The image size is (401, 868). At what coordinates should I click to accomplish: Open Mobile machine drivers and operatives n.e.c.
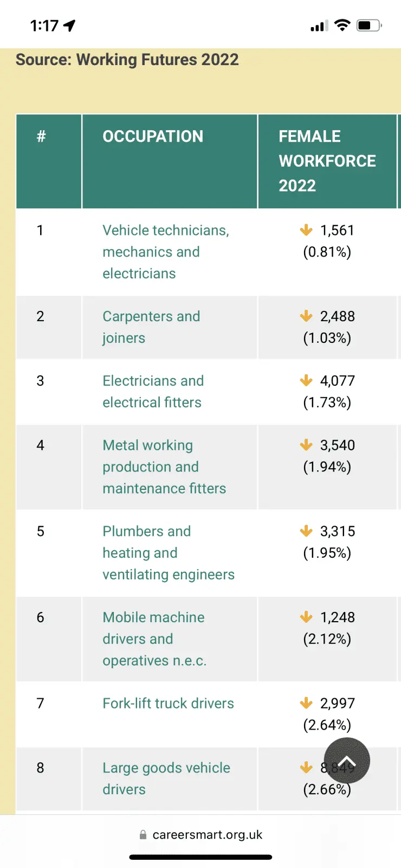pyautogui.click(x=154, y=639)
